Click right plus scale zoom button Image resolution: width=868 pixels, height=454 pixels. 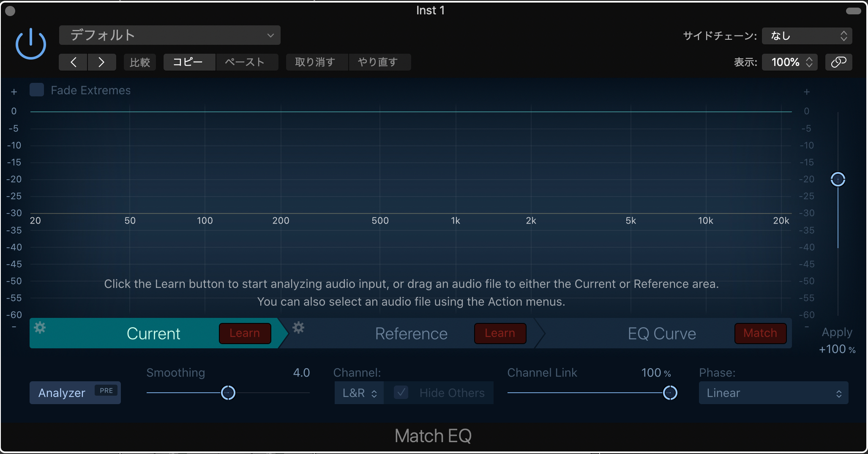pos(807,92)
